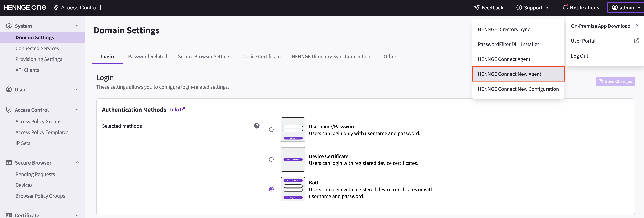Switch to the Login tab
The image size is (644, 218).
[x=107, y=56]
